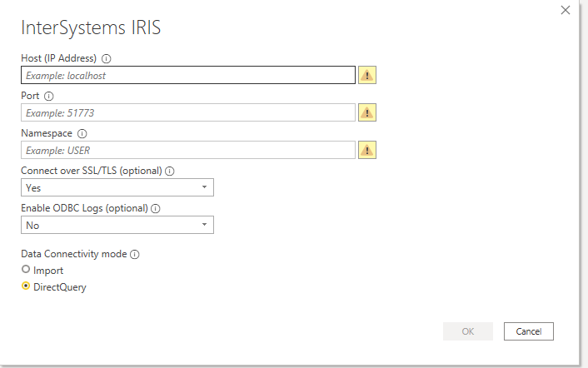588x368 pixels.
Task: Click info icon beside Enable ODBC Logs
Action: click(x=155, y=209)
